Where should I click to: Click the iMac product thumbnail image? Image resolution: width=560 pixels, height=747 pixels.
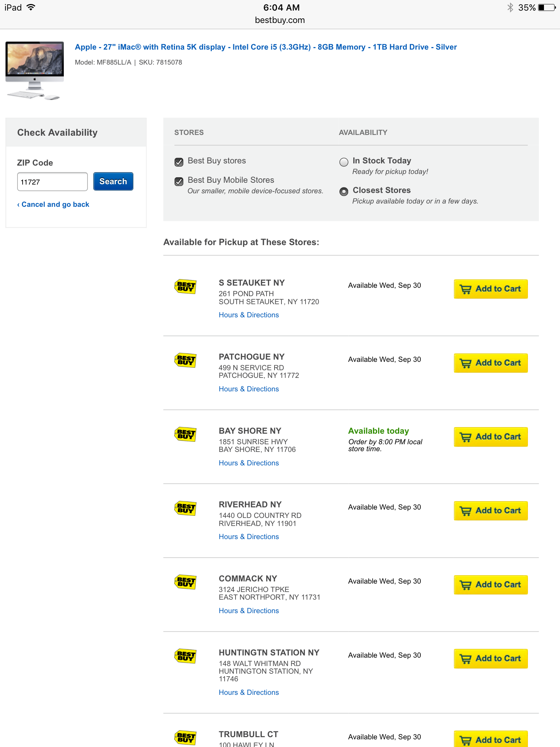coord(35,70)
